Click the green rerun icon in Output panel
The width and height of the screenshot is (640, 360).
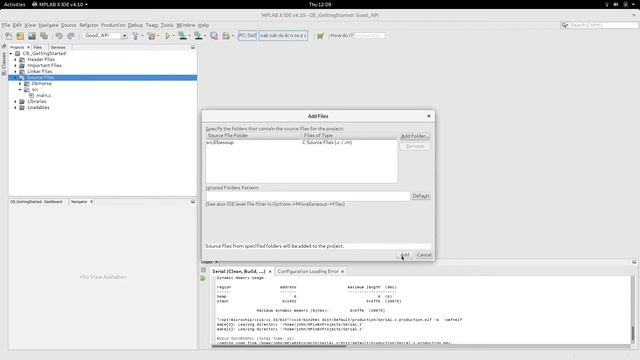203,278
